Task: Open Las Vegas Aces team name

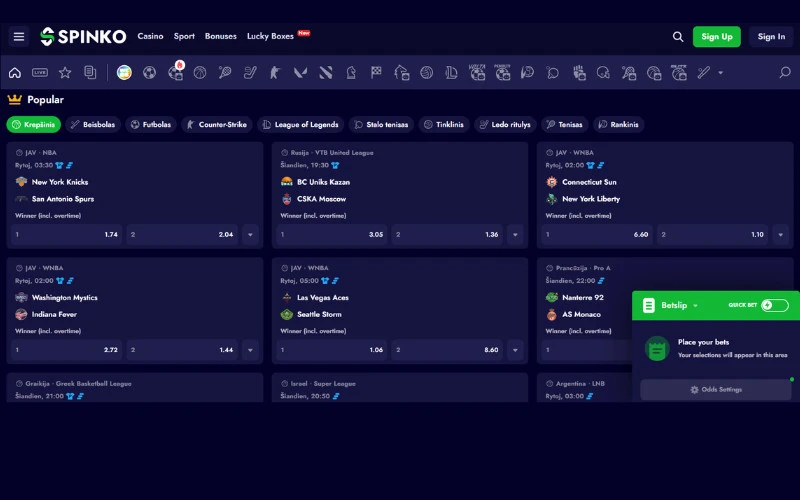Action: pyautogui.click(x=323, y=297)
